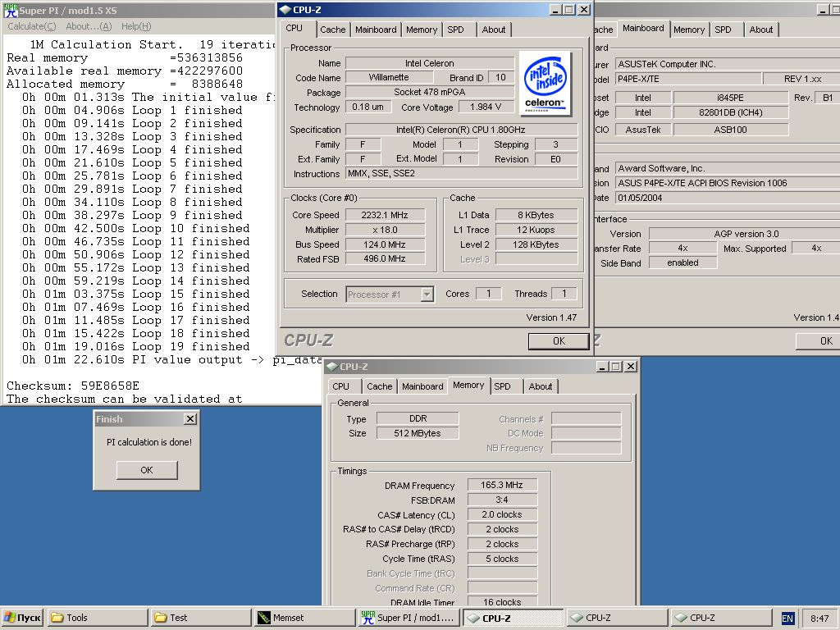840x630 pixels.
Task: Click the Multiplier value x 18.0
Action: pos(386,230)
